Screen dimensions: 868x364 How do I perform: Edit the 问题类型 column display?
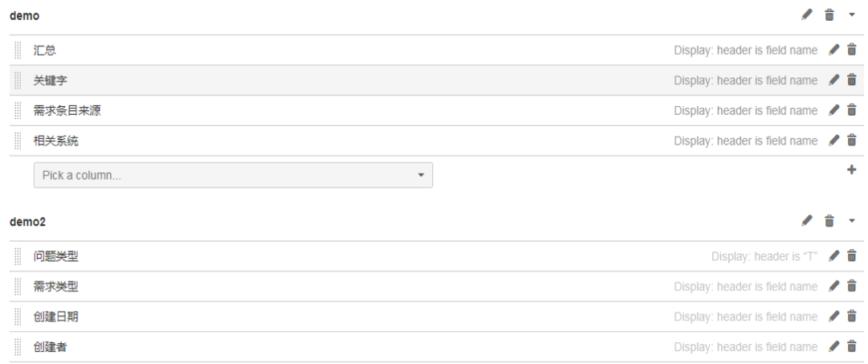point(834,256)
